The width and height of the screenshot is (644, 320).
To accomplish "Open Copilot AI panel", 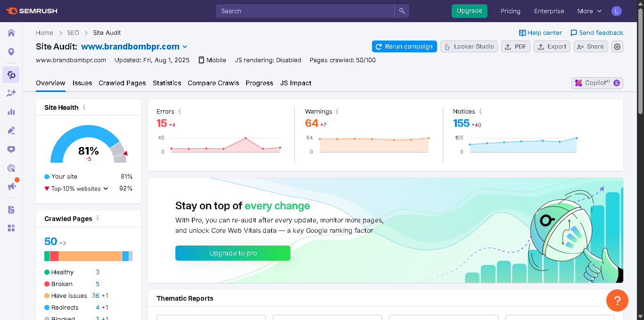I will click(597, 83).
